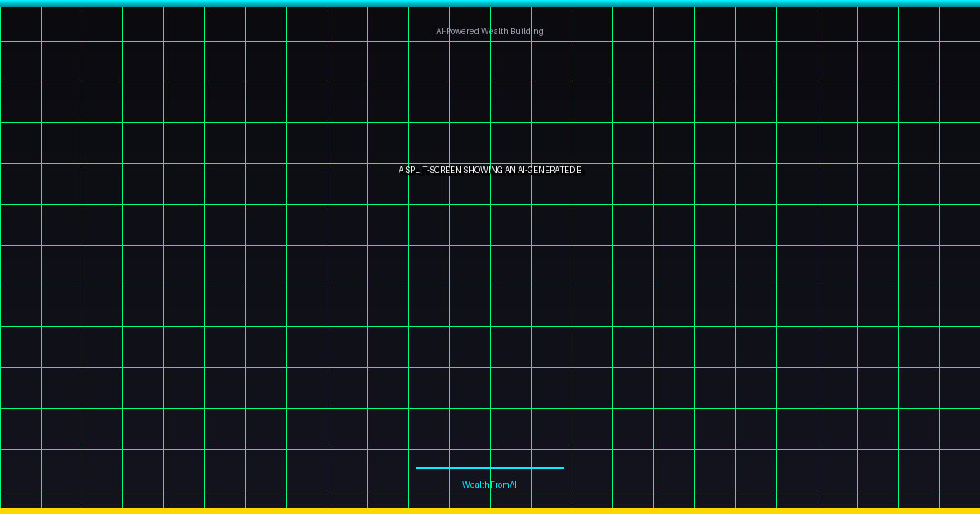The height and width of the screenshot is (514, 980).
Task: Click the trailing letter "B" in the caption
Action: [579, 170]
